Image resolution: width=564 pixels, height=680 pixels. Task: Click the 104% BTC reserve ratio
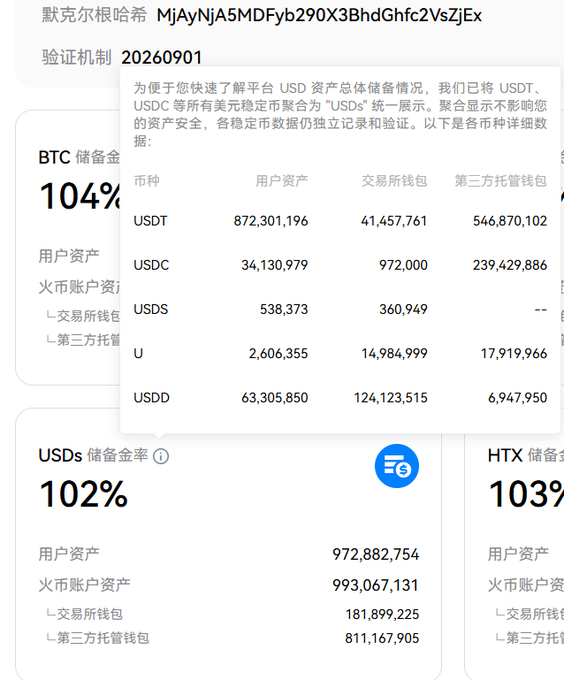[x=80, y=196]
